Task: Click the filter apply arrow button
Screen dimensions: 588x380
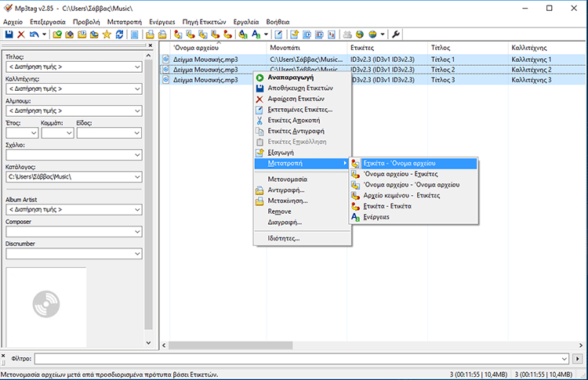Action: 578,359
